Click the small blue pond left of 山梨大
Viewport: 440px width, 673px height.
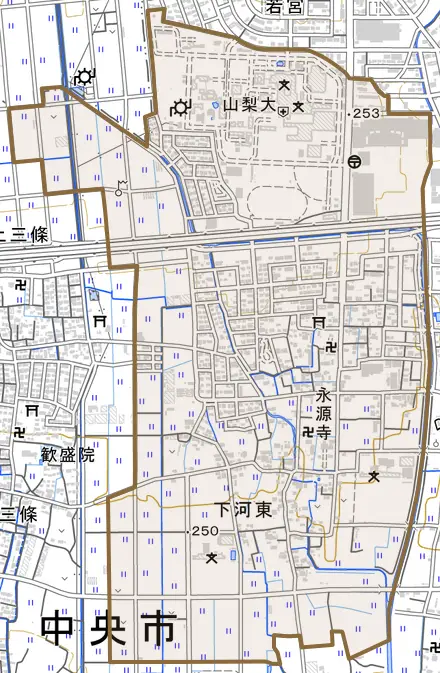(x=214, y=104)
